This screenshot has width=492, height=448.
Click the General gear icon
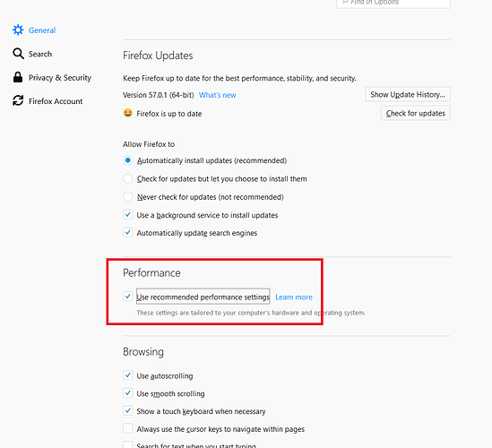pyautogui.click(x=18, y=30)
